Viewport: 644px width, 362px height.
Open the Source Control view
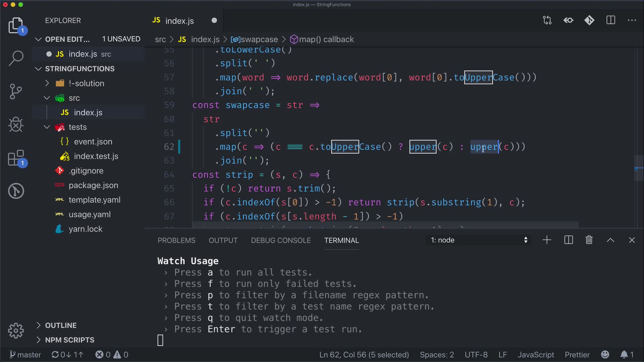pyautogui.click(x=16, y=91)
